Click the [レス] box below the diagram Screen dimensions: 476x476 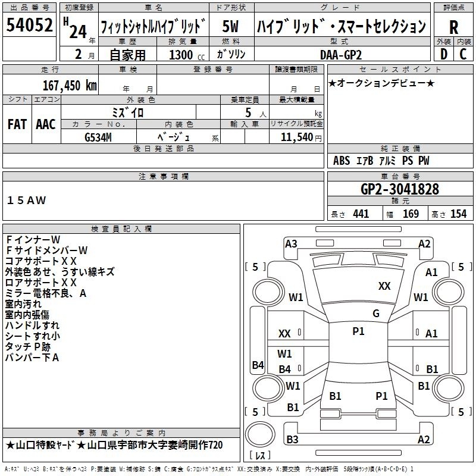coord(260,456)
